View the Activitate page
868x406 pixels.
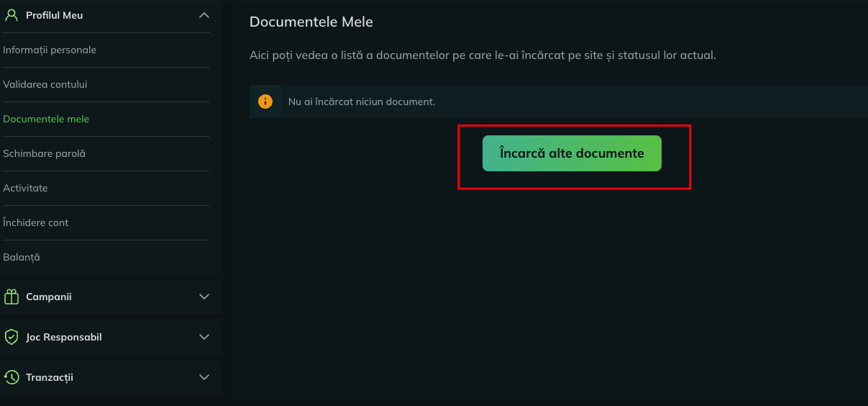pos(25,188)
